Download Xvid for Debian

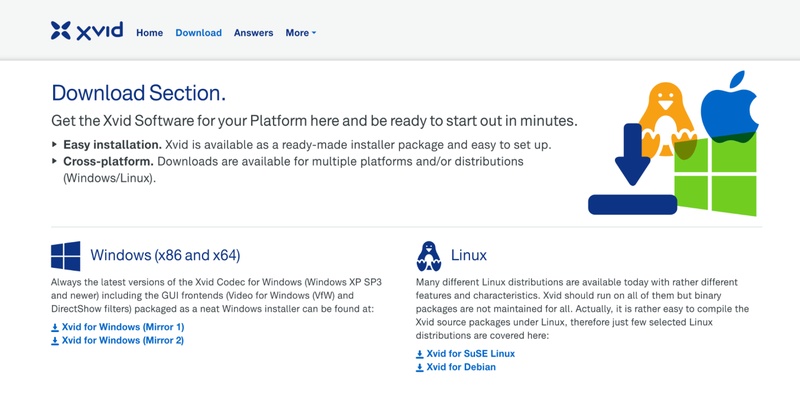pos(461,367)
